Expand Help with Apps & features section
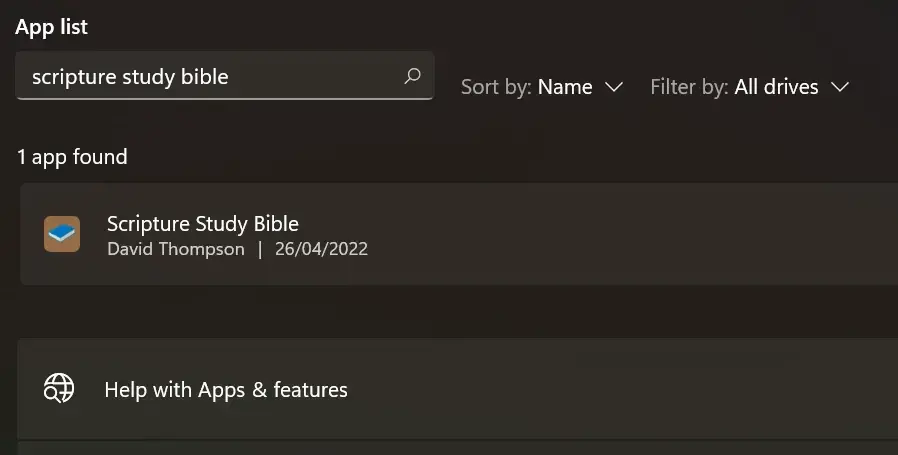The image size is (898, 455). click(458, 389)
